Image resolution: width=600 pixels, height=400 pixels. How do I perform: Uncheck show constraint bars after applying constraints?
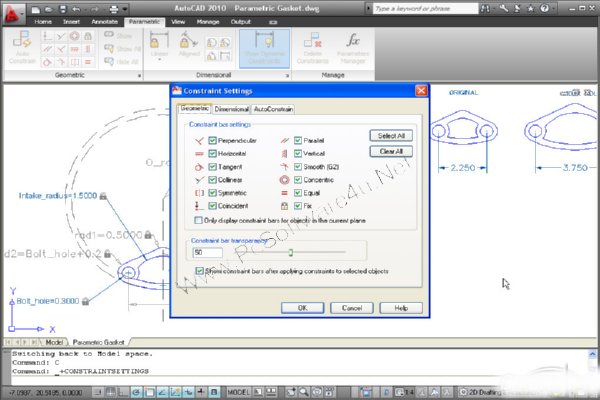(199, 271)
